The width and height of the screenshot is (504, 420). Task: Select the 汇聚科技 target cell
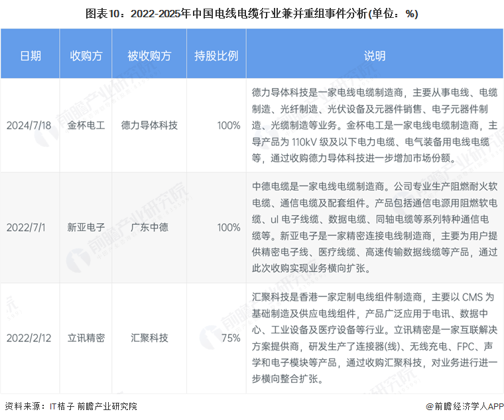pos(149,338)
